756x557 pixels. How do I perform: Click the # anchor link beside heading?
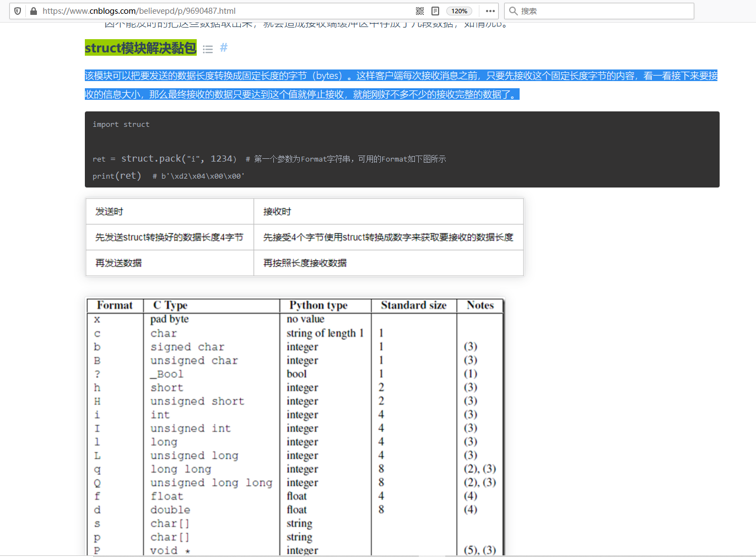click(224, 48)
